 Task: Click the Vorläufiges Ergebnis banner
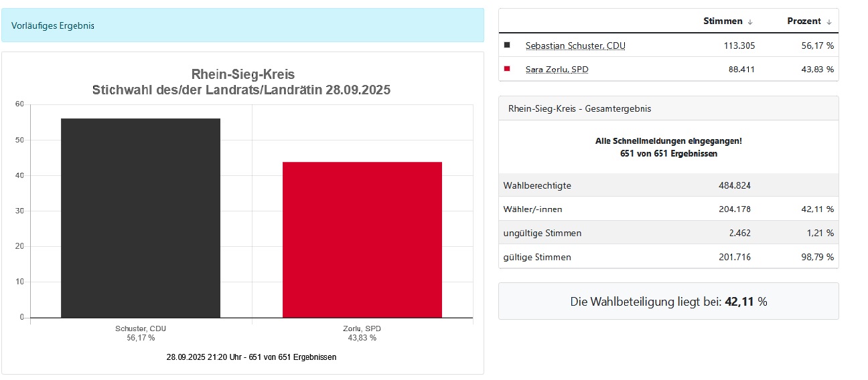242,25
